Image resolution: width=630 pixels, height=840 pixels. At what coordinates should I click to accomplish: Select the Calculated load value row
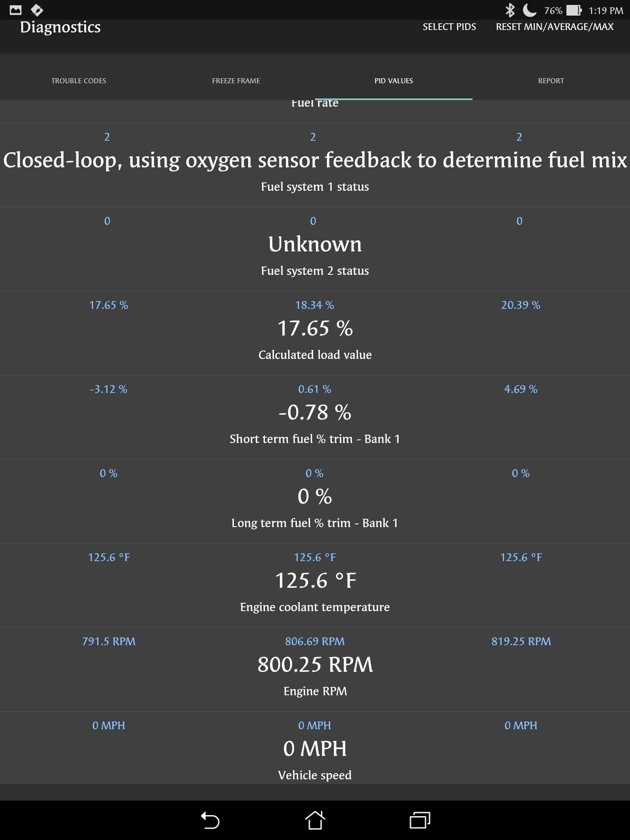click(315, 354)
